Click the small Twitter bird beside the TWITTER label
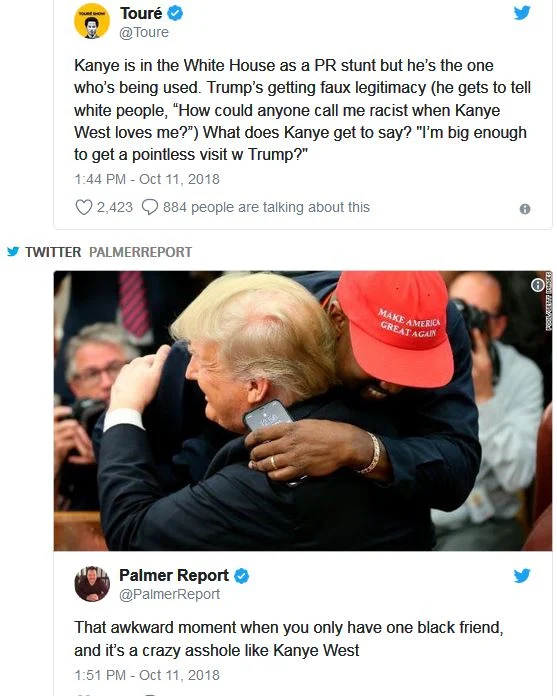557x696 pixels. pos(13,252)
